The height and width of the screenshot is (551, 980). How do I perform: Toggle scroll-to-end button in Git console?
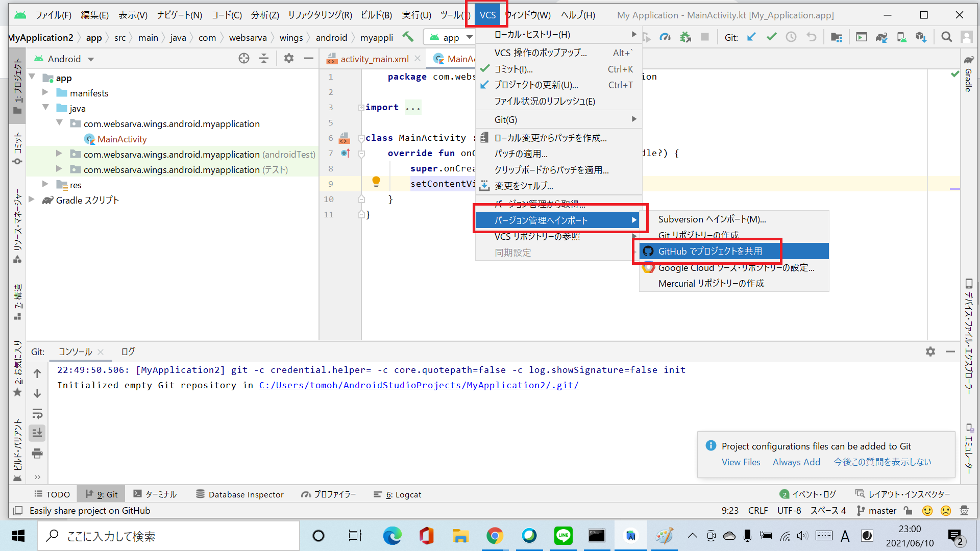coord(37,433)
